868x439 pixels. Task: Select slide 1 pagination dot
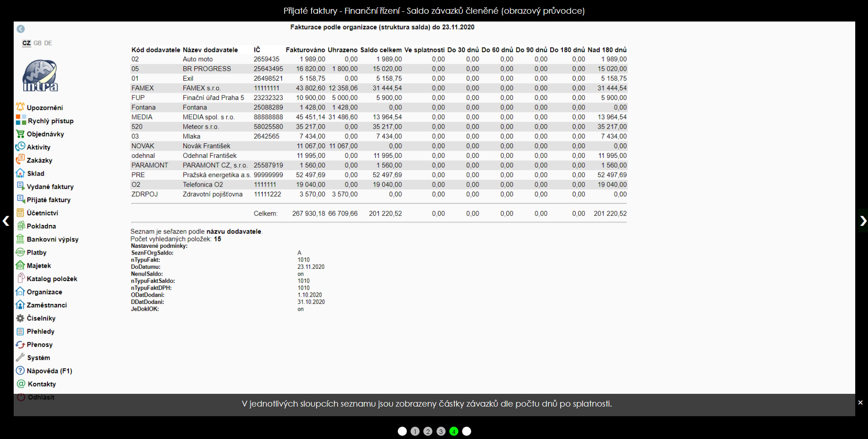[415, 431]
